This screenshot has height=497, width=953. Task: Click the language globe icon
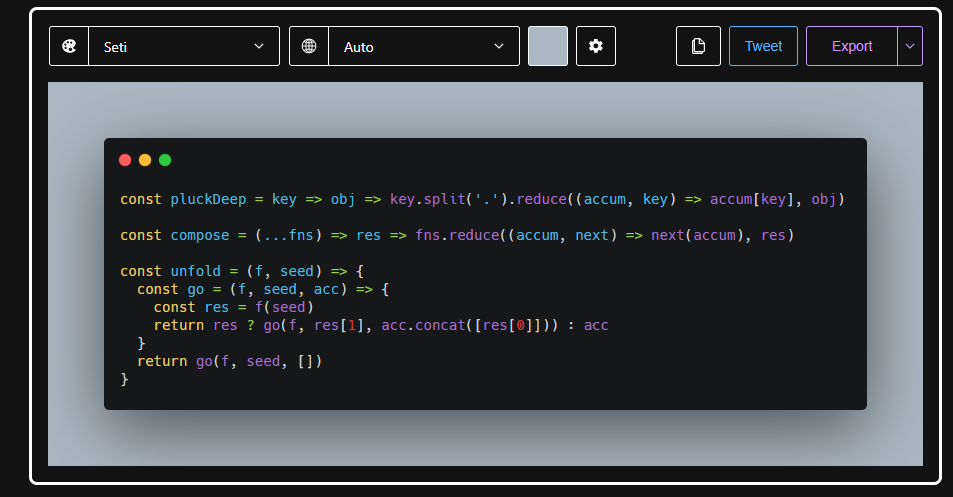(x=309, y=46)
